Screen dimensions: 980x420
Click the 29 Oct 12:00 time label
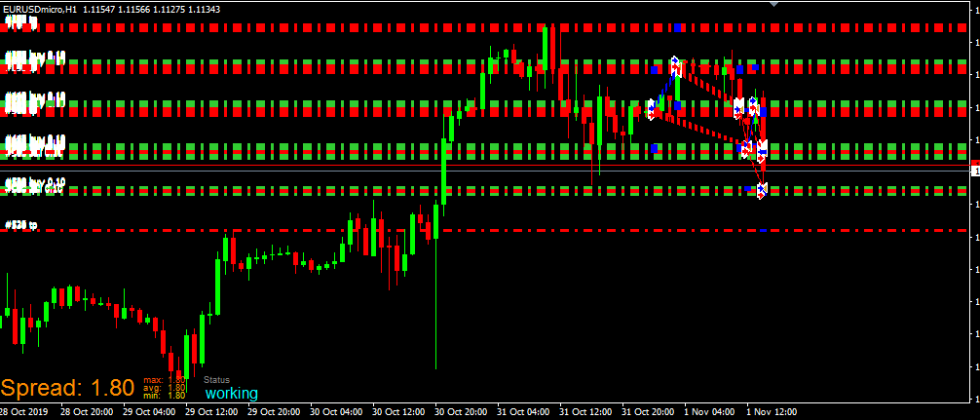tap(211, 412)
